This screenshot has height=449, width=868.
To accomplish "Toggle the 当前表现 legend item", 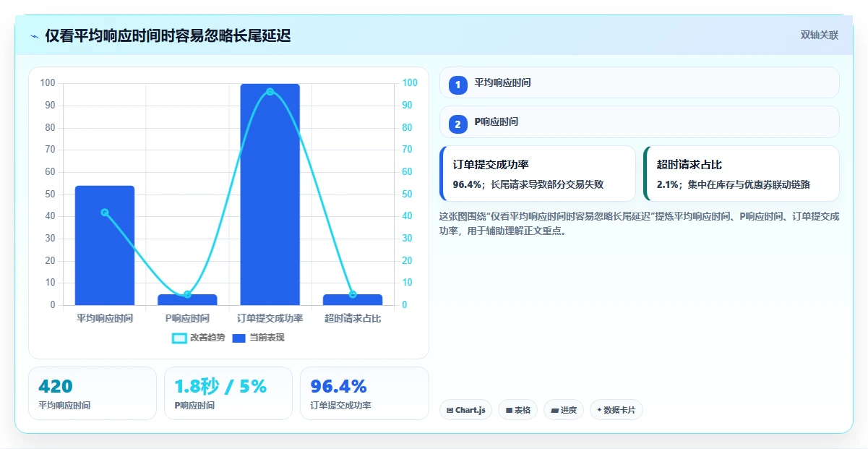I will [259, 338].
